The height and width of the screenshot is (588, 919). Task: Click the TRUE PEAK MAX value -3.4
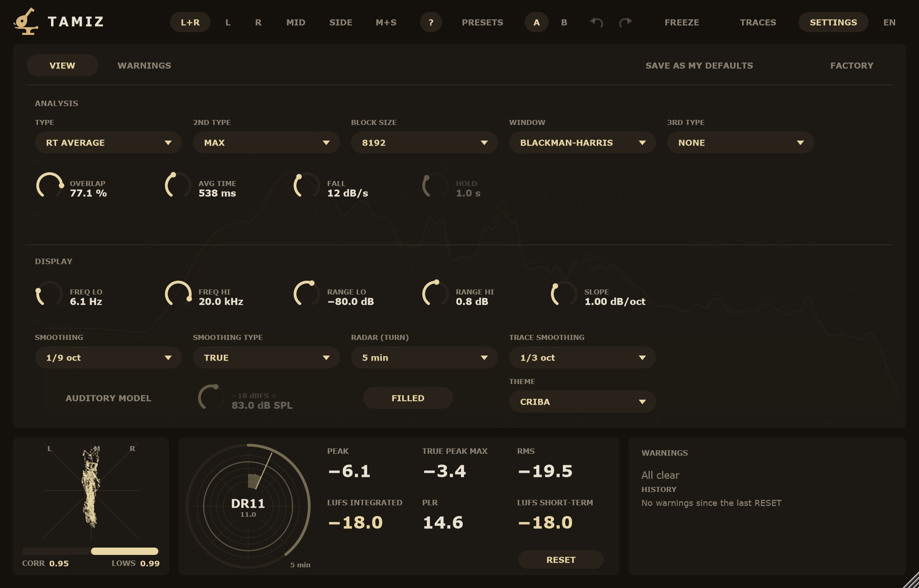click(x=444, y=471)
